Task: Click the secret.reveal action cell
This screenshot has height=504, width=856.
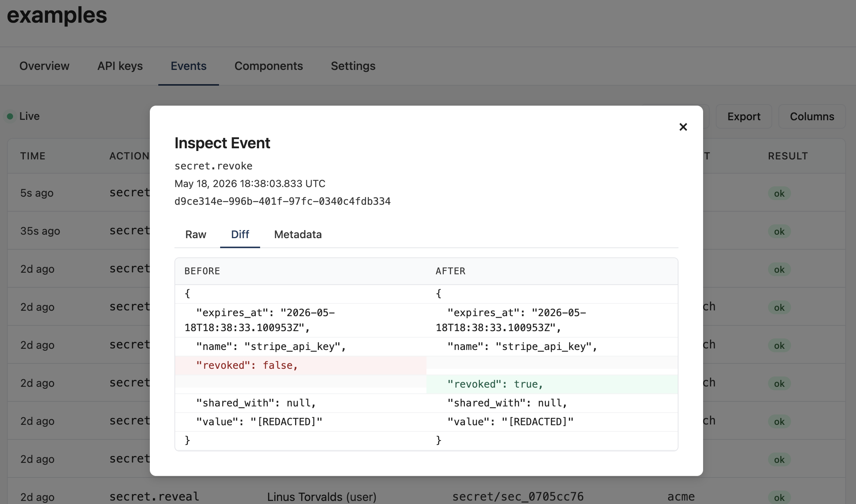Action: (154, 497)
